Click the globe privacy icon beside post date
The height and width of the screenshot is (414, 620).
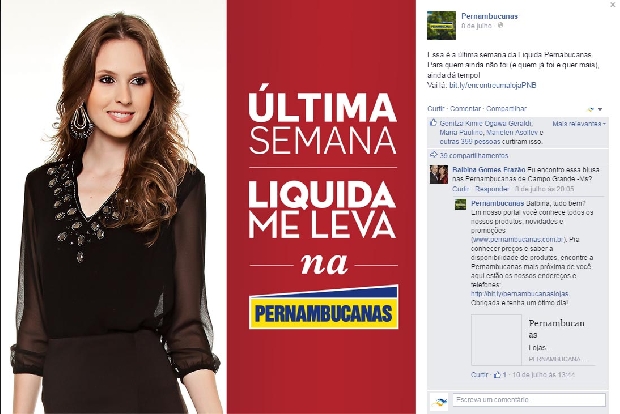click(x=500, y=25)
